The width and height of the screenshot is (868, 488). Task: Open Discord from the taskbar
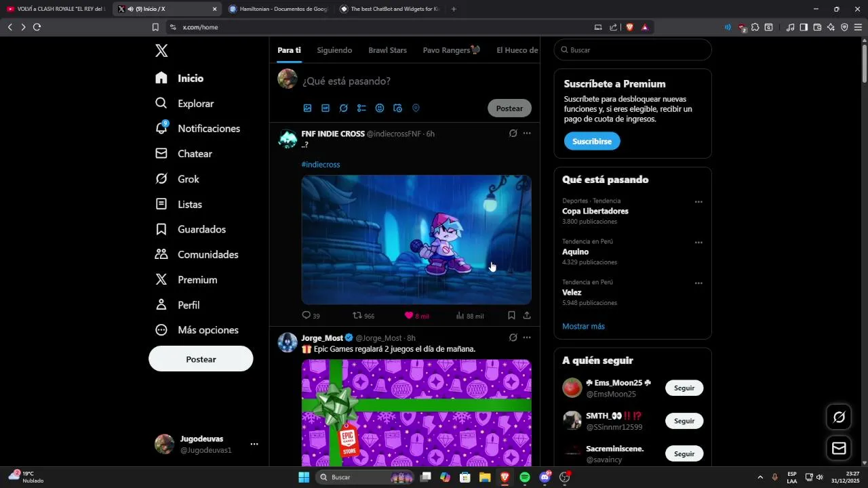545,477
